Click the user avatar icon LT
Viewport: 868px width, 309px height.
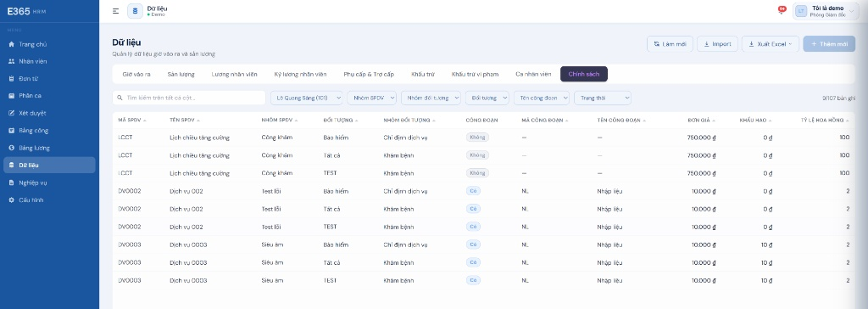coord(801,11)
